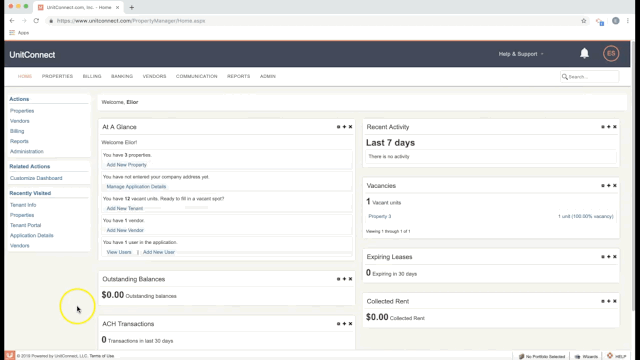This screenshot has width=640, height=360.
Task: Expand the Help & Support dropdown
Action: click(x=521, y=54)
